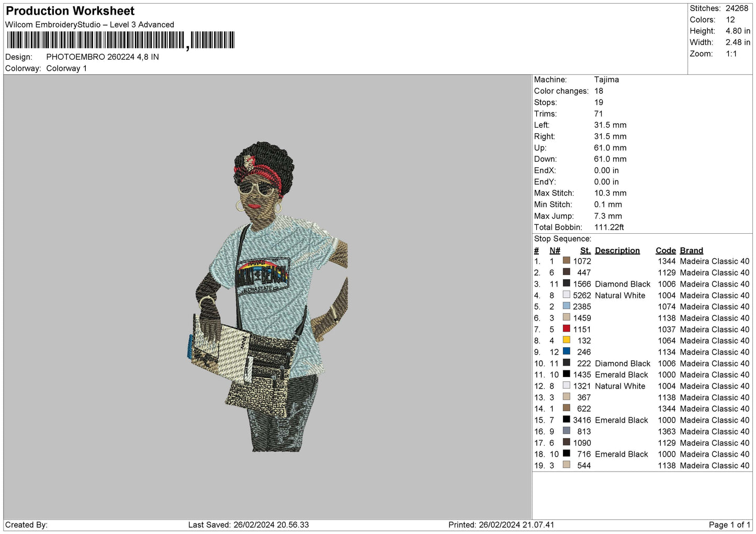
Task: Click the gray-blue swatch in stop 16
Action: [x=566, y=431]
